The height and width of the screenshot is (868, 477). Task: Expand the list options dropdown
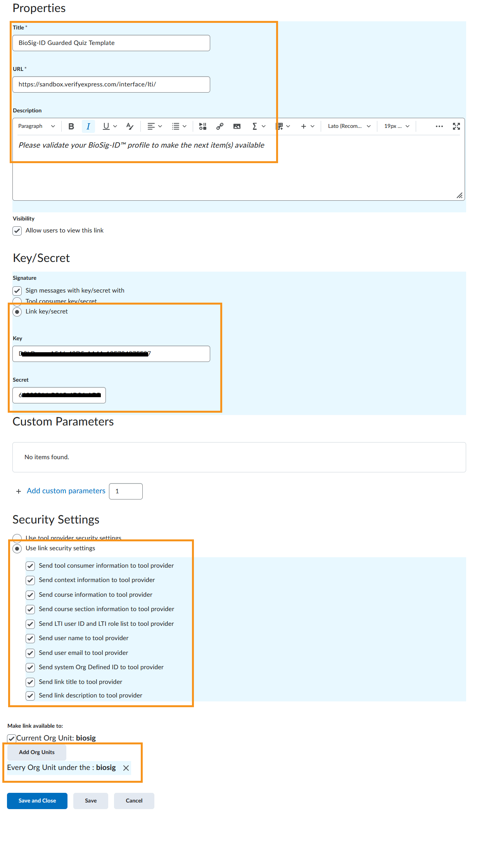pyautogui.click(x=179, y=126)
